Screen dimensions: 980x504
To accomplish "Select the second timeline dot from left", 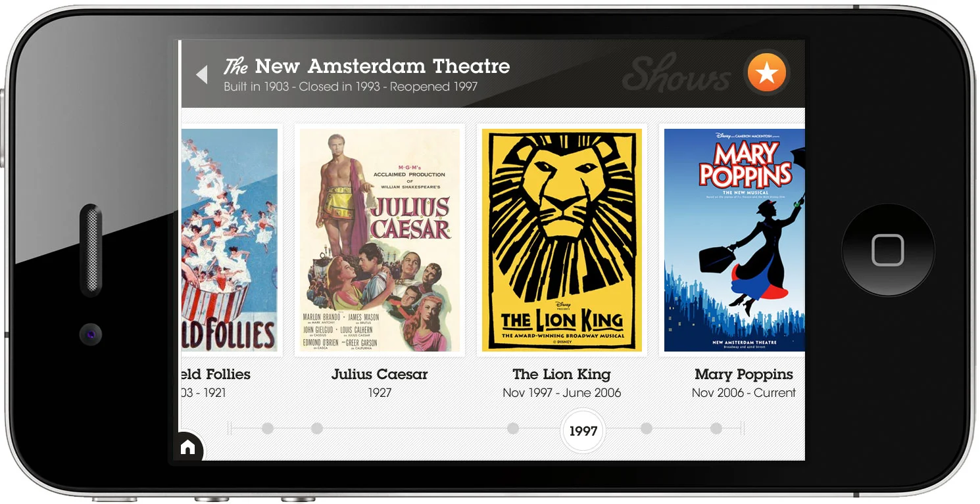I will 316,428.
